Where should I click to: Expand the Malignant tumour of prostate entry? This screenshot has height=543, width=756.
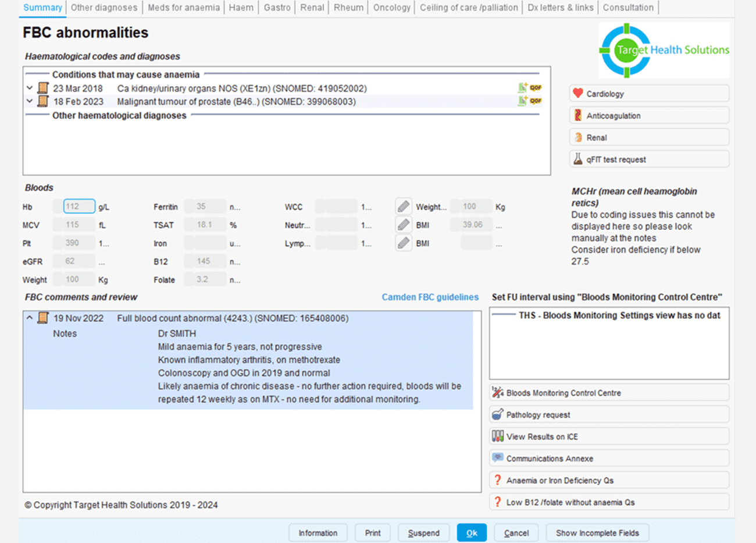click(30, 101)
